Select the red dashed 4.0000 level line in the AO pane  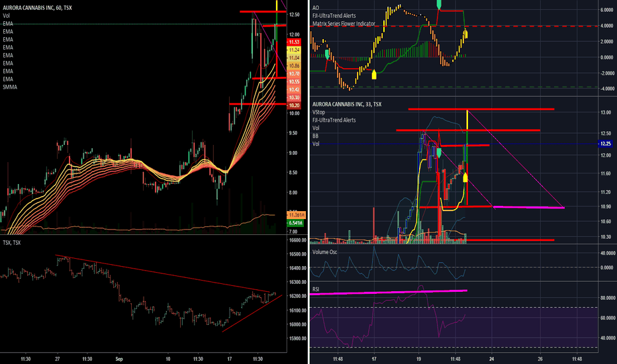pos(453,26)
